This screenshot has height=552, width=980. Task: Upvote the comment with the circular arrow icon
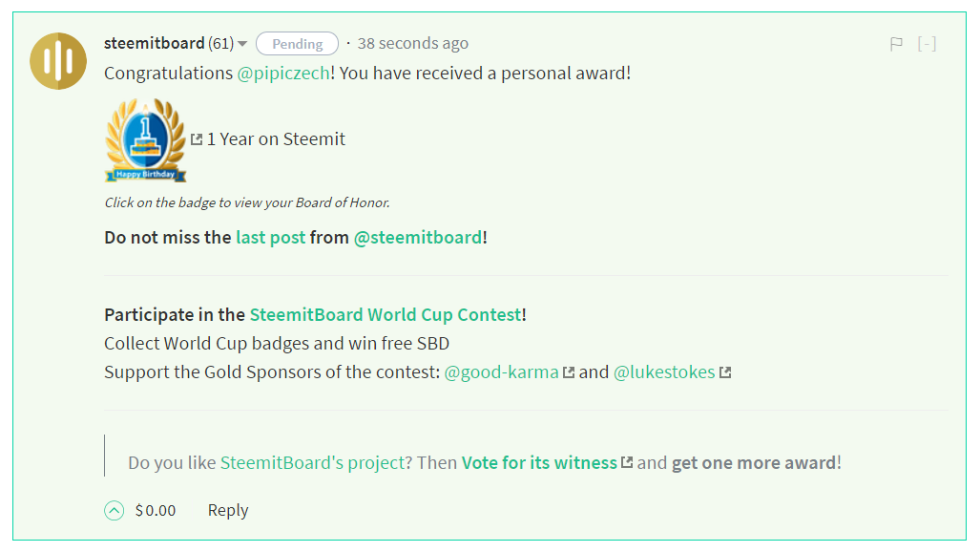pyautogui.click(x=114, y=511)
